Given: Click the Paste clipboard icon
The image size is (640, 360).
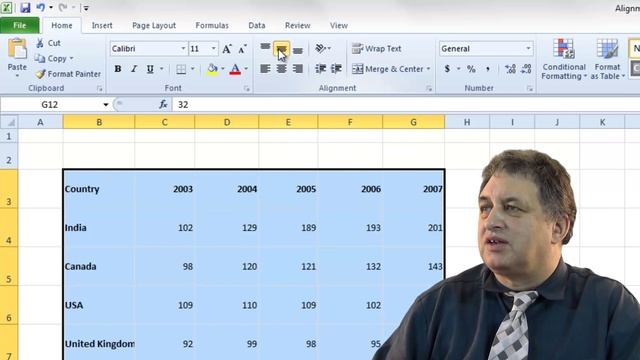Looking at the screenshot, I should coord(17,49).
